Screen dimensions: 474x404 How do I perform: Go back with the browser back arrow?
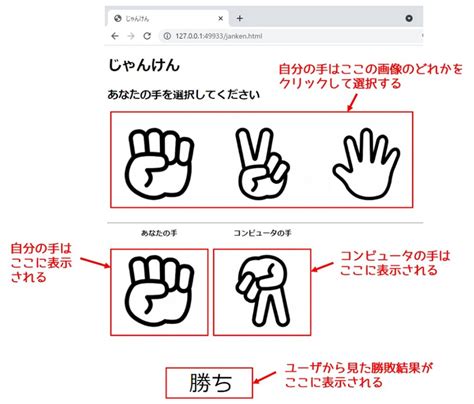pyautogui.click(x=115, y=36)
